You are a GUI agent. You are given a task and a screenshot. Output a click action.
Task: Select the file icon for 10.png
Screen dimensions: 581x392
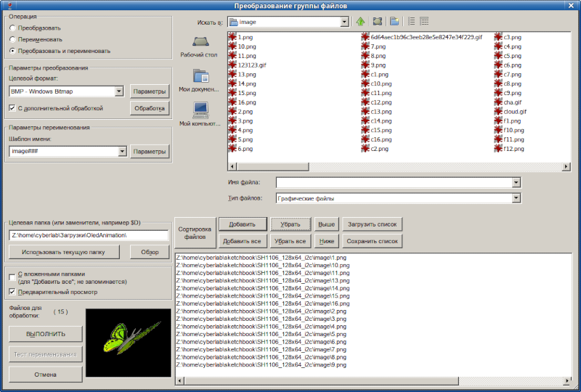[x=232, y=46]
